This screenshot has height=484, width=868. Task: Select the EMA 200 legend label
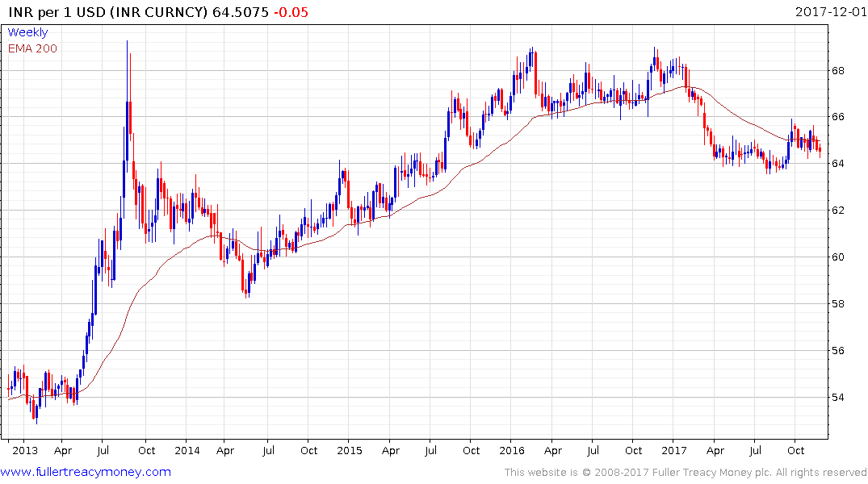click(x=32, y=48)
